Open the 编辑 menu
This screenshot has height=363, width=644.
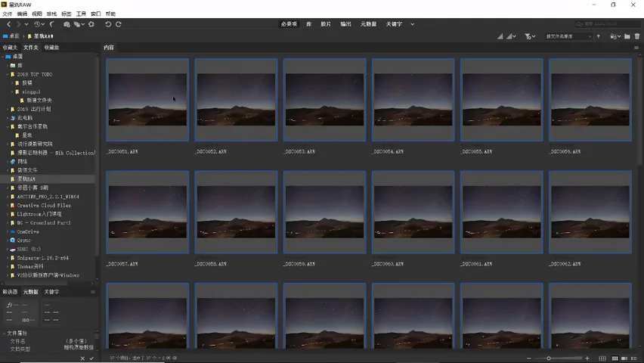click(22, 14)
